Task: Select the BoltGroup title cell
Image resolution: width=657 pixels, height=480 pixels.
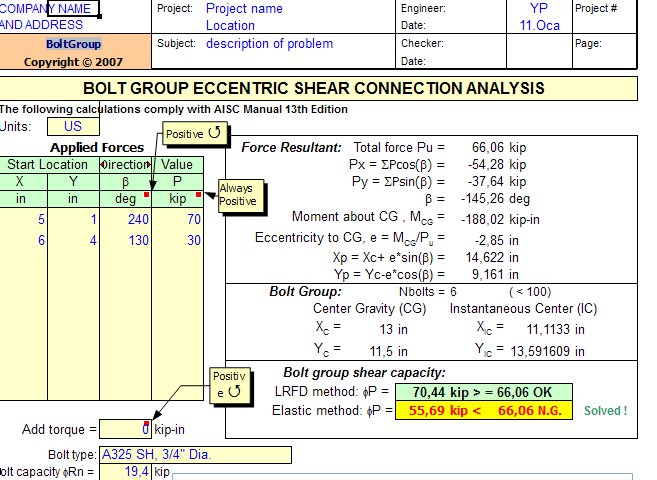Action: pyautogui.click(x=74, y=44)
